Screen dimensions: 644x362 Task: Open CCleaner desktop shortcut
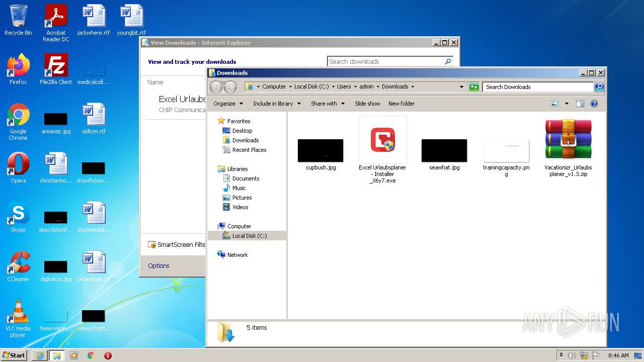coord(18,266)
